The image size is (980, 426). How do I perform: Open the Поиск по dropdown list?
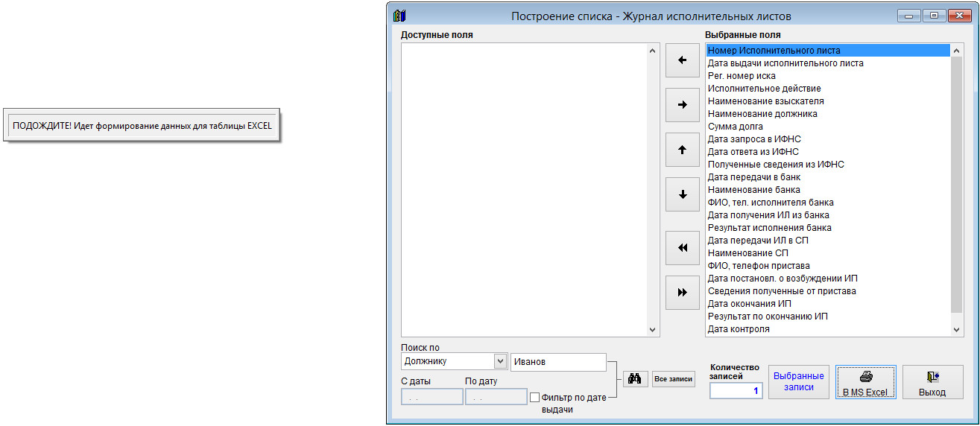tap(500, 361)
